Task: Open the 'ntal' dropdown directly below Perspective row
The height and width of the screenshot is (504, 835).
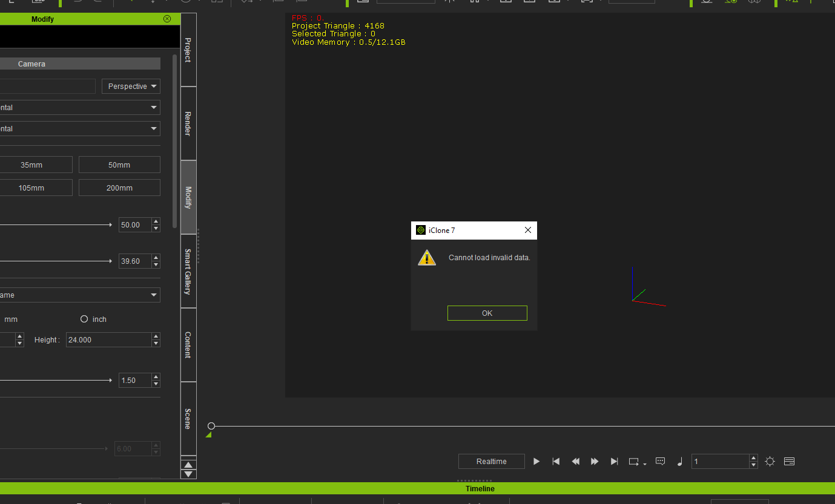Action: [x=80, y=108]
